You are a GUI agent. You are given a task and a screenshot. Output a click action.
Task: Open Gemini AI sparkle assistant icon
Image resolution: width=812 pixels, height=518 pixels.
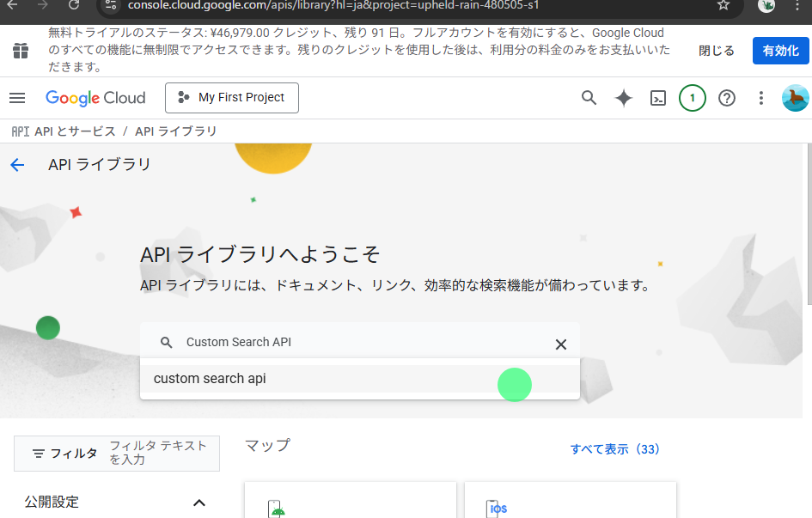624,98
